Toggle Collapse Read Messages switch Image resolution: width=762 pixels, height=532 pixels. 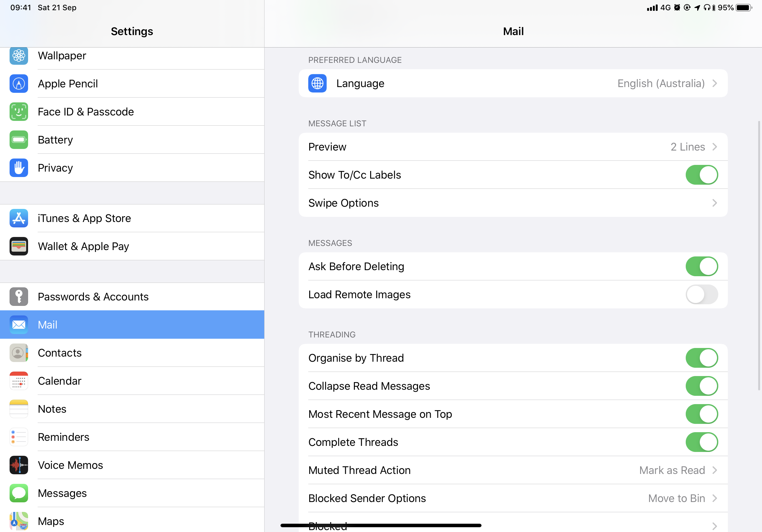coord(702,386)
